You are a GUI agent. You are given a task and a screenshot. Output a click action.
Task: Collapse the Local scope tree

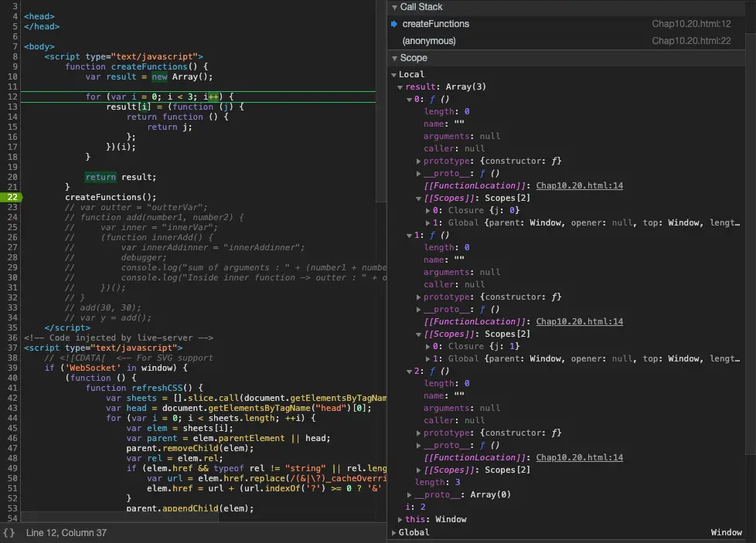click(x=394, y=75)
